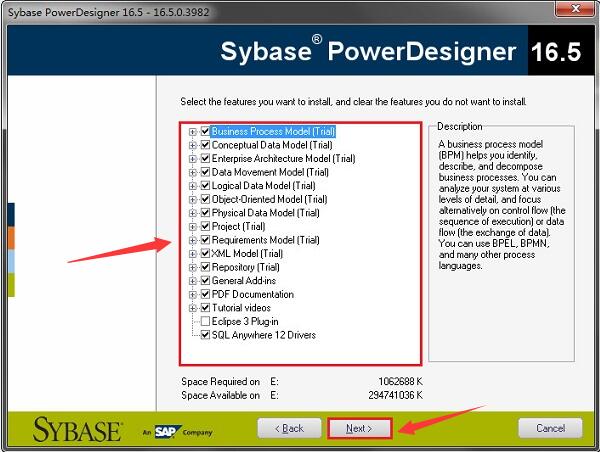600x452 pixels.
Task: Uncheck SQL Anywhere 12 Drivers checkbox
Action: 205,335
